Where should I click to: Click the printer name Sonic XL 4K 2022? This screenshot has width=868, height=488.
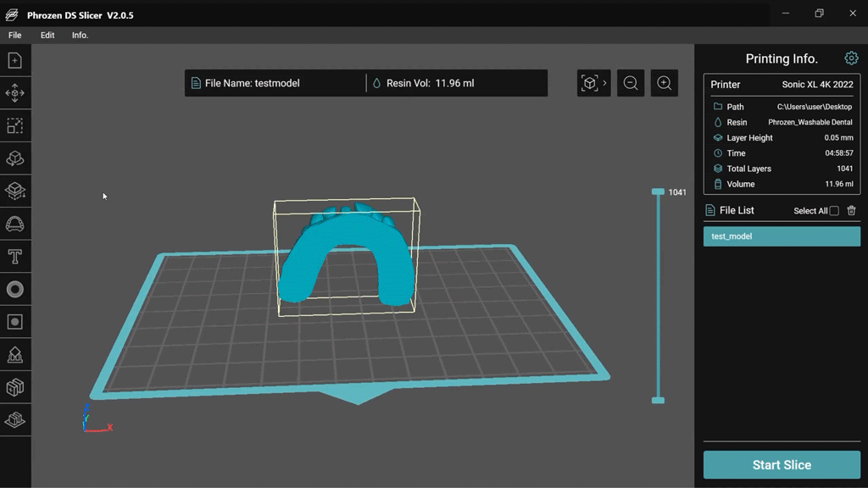pos(817,84)
